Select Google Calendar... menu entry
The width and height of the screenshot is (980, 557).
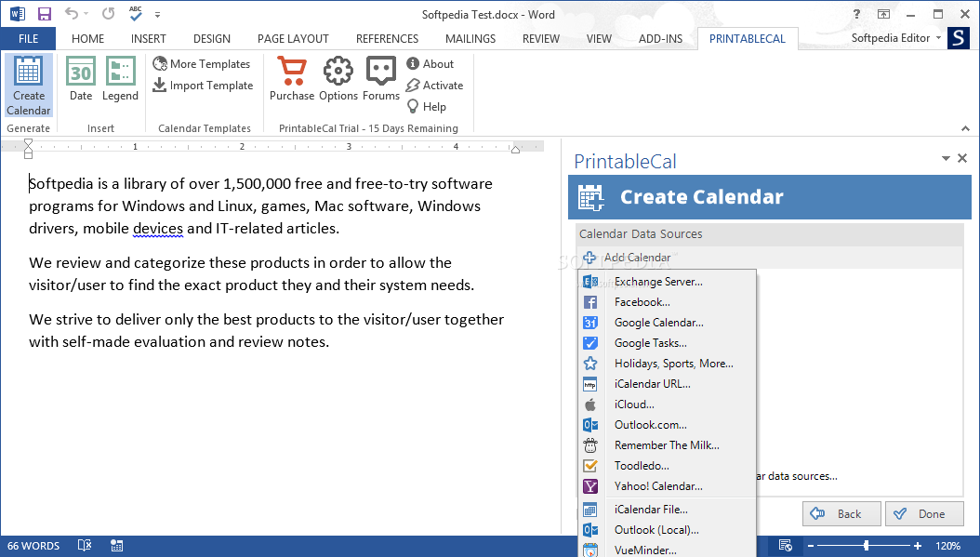(x=667, y=323)
